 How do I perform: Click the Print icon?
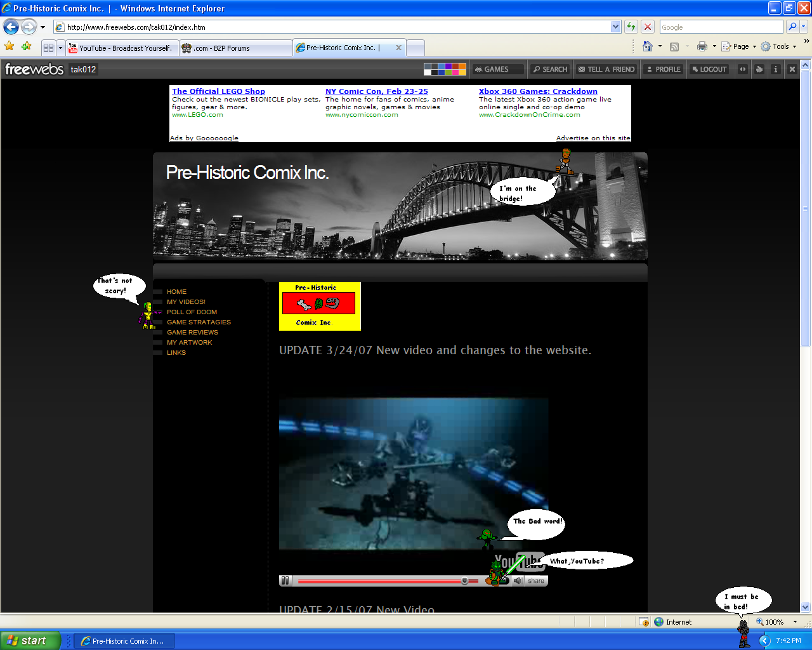click(702, 46)
